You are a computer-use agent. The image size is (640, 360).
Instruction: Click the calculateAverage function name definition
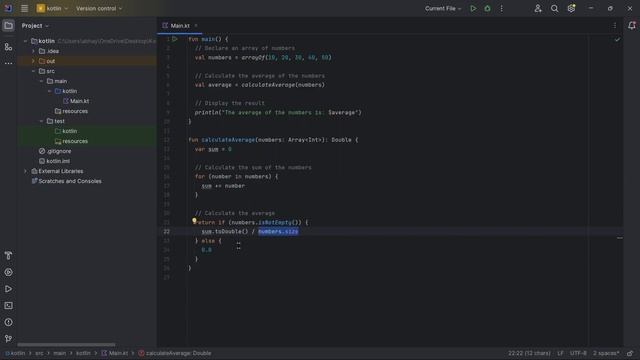pos(228,140)
